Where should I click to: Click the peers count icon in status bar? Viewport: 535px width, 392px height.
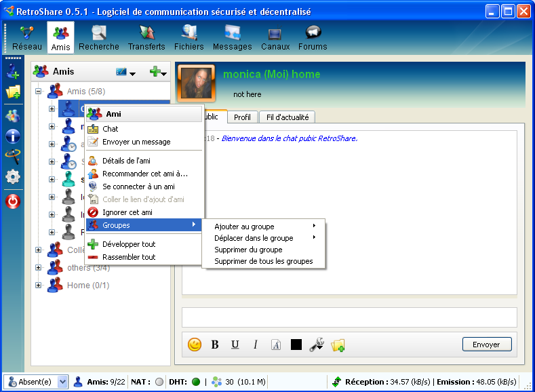click(x=217, y=382)
